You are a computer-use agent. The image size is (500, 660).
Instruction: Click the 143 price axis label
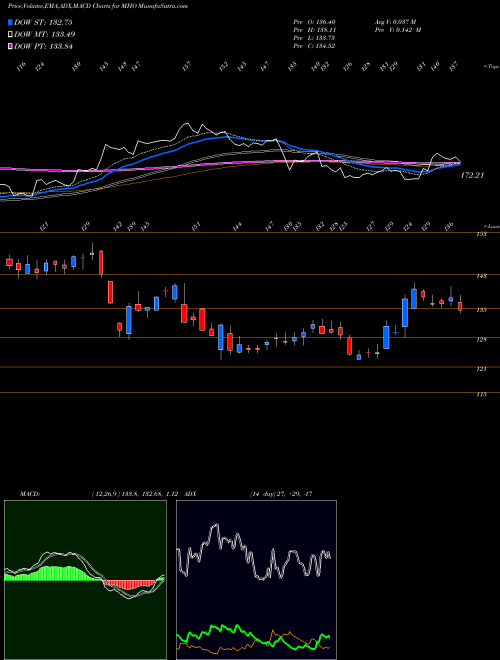click(x=482, y=276)
